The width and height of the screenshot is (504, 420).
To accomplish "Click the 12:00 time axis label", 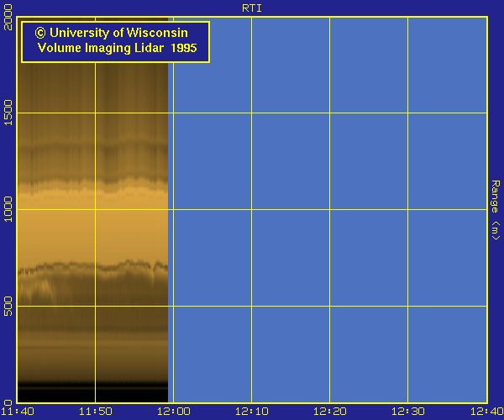I will [x=174, y=412].
